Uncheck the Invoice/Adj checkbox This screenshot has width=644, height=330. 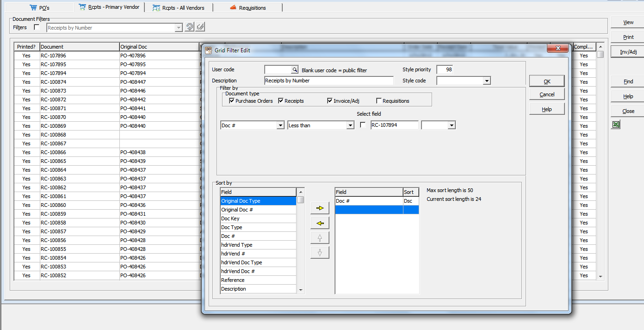330,101
